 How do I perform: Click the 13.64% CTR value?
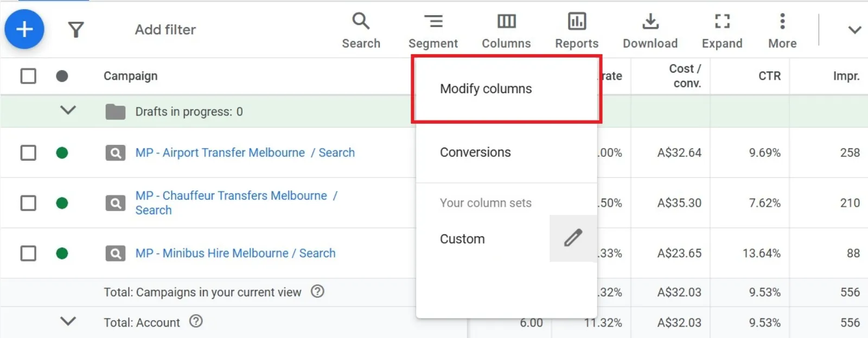coord(762,253)
